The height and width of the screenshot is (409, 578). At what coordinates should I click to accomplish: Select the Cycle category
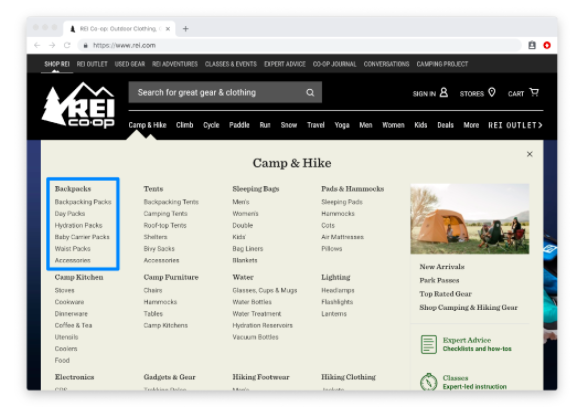click(x=211, y=125)
